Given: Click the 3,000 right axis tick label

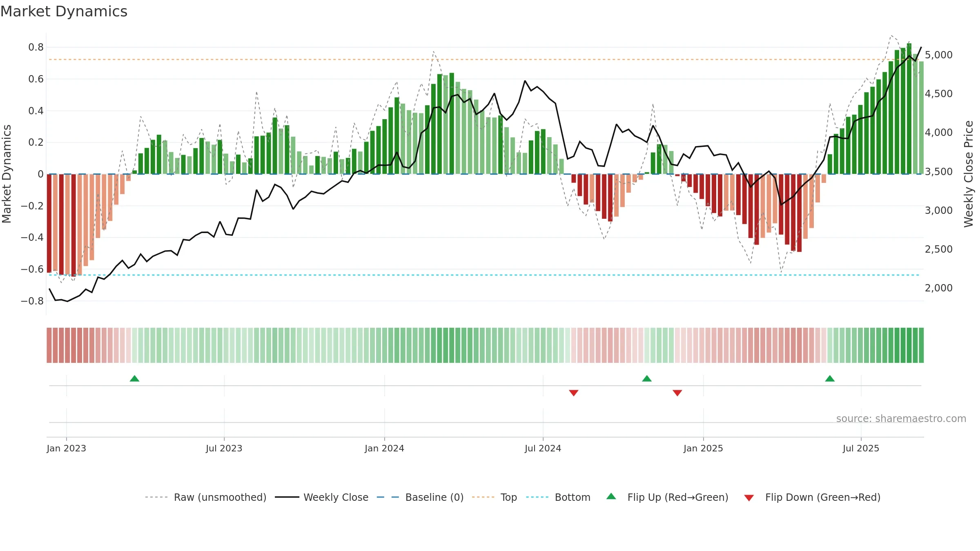Looking at the screenshot, I should [x=939, y=210].
